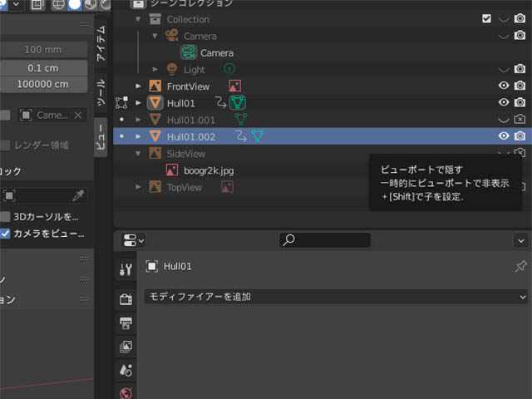Enable Hull01.001 in renders

(x=520, y=119)
